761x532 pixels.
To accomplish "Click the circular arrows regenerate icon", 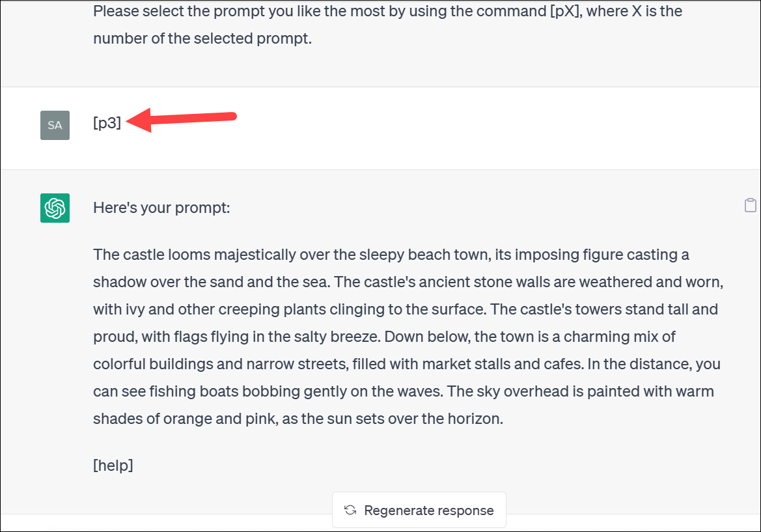I will 350,510.
